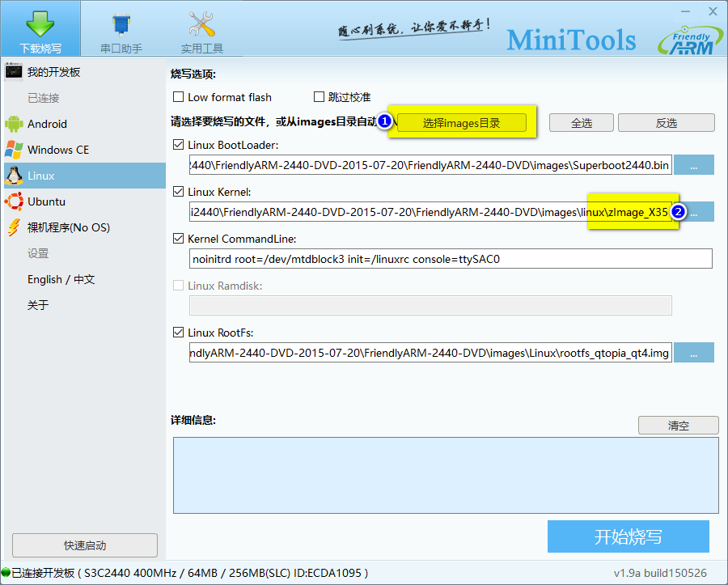Close the MiniTools window

point(713,11)
